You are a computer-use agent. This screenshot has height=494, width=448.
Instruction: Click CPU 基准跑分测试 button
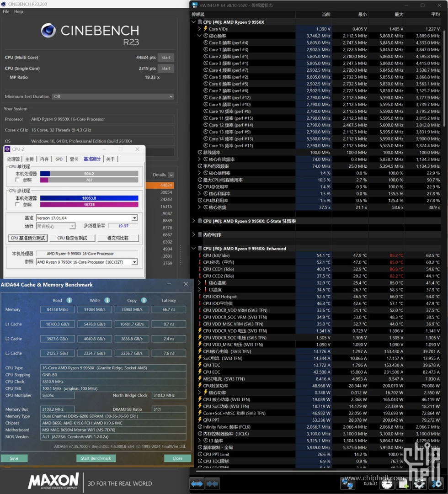click(28, 238)
